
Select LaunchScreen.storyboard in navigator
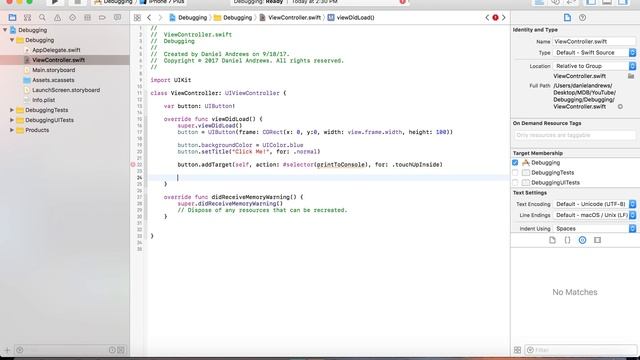(x=65, y=90)
